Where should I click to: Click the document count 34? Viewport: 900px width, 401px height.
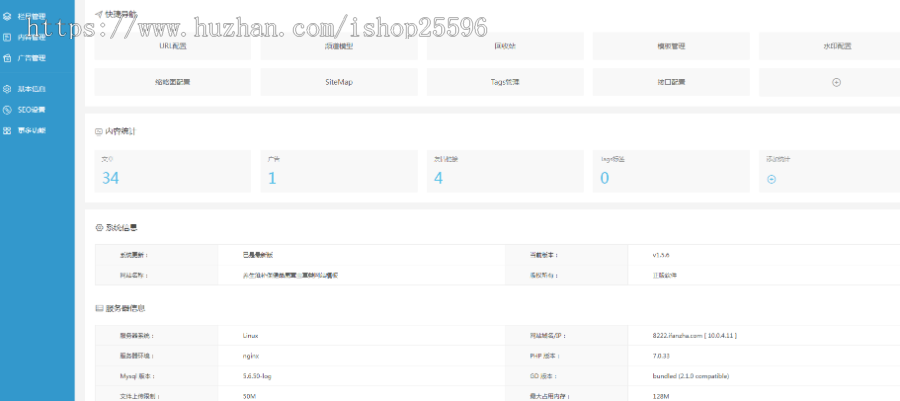[110, 178]
